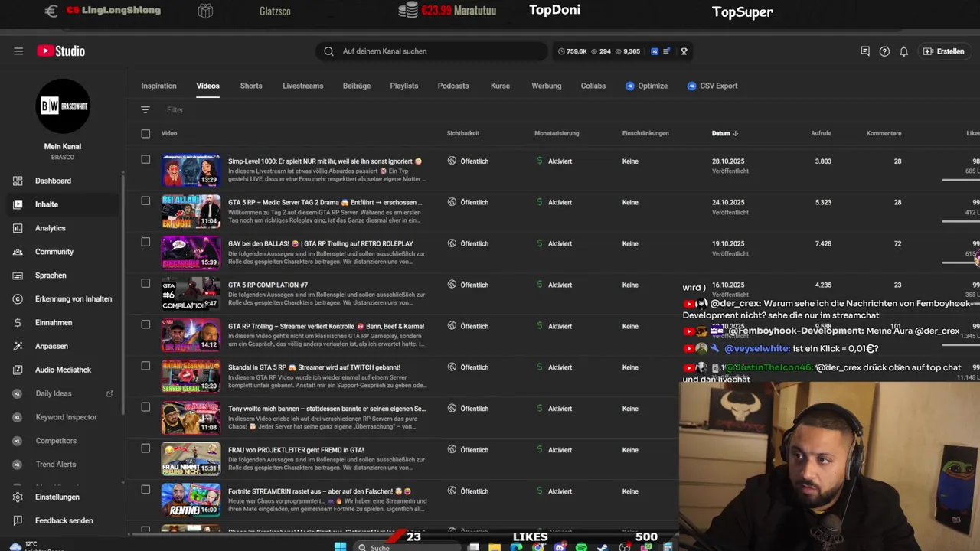Click the filter lines icon
The height and width of the screenshot is (551, 980).
point(145,109)
